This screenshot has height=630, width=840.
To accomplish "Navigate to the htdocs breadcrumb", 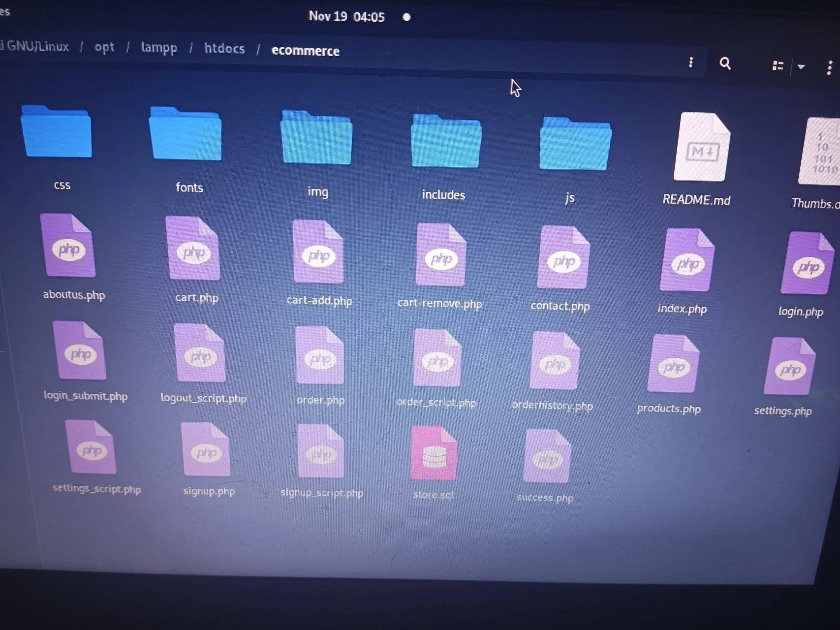I will click(224, 48).
